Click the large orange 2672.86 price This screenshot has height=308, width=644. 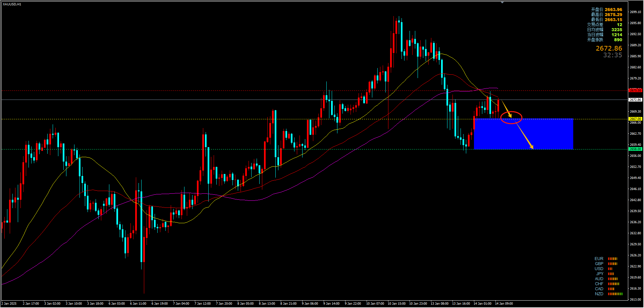pos(609,49)
